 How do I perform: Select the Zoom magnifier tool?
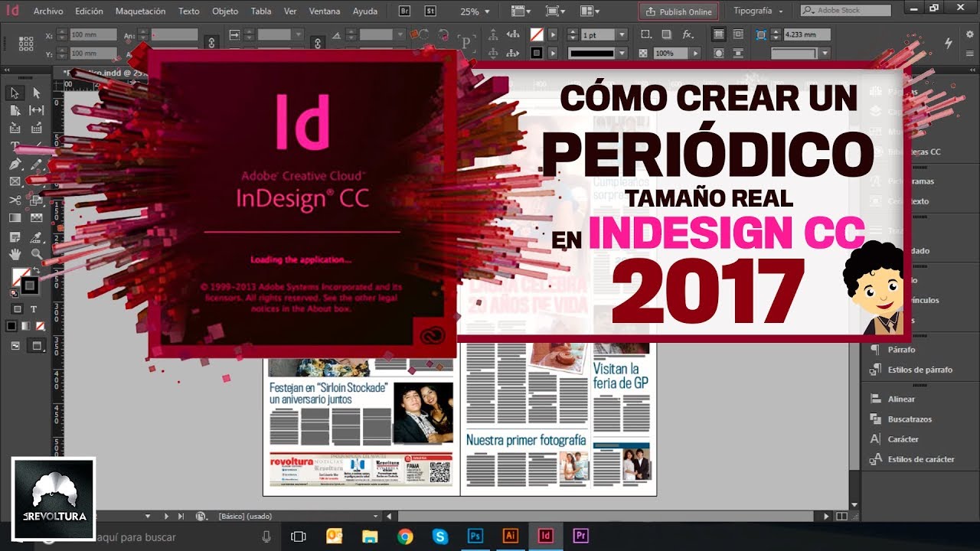click(36, 254)
